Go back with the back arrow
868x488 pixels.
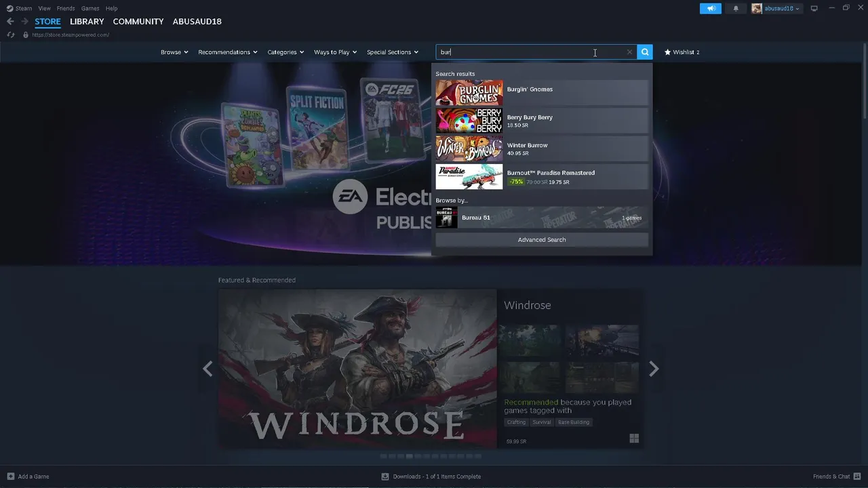10,22
